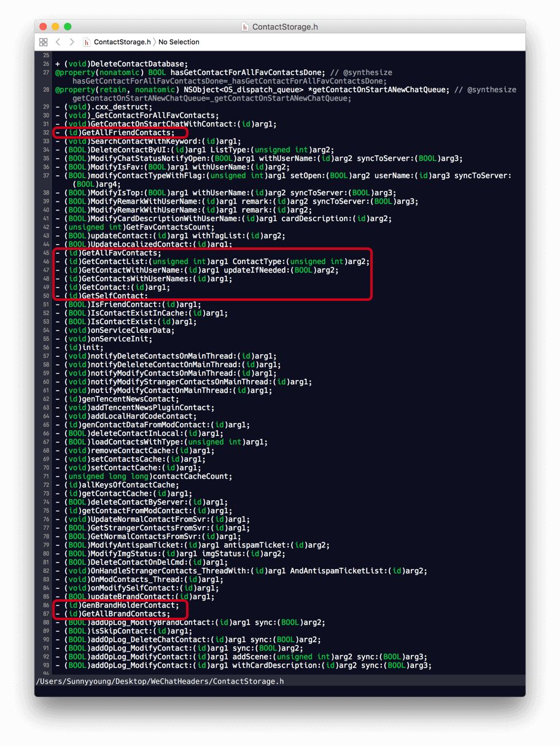Open the ContactStorage.h jump bar dropdown
This screenshot has height=746, width=560.
[122, 42]
